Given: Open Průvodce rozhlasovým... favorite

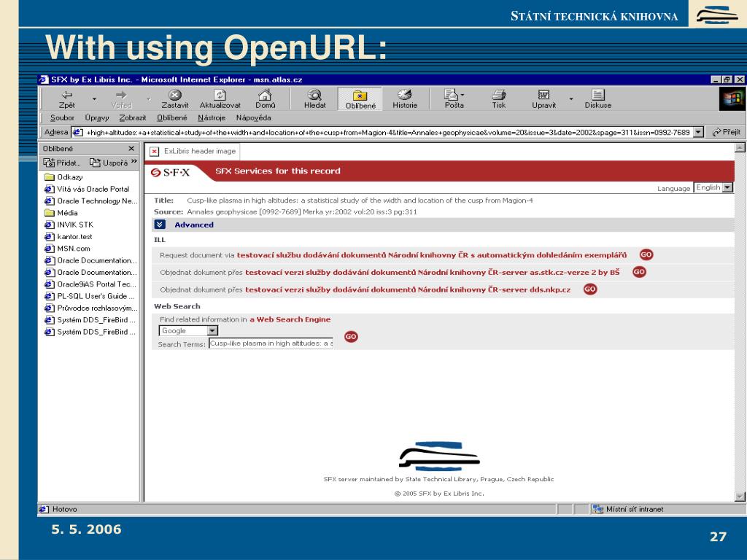Looking at the screenshot, I should tap(91, 308).
